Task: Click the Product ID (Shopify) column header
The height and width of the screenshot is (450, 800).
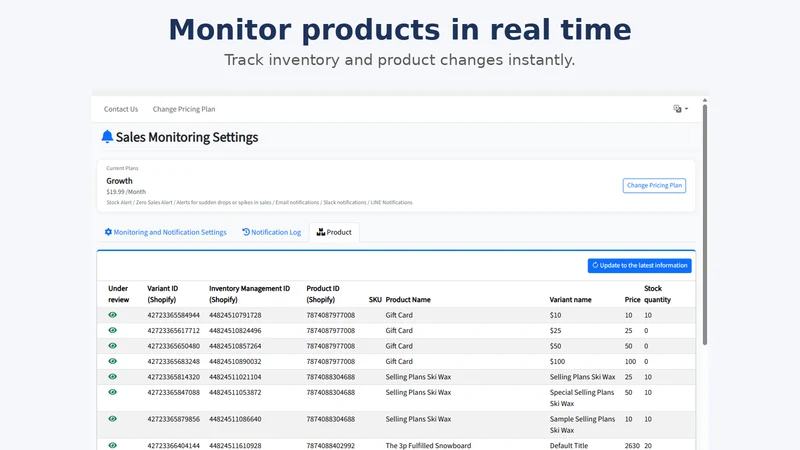Action: pyautogui.click(x=323, y=294)
